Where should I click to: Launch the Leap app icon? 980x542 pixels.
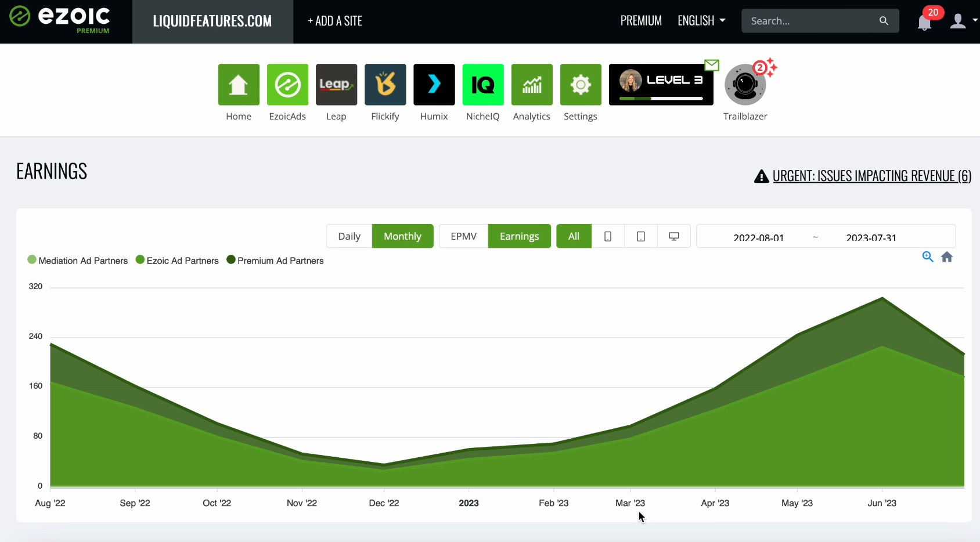pyautogui.click(x=336, y=85)
